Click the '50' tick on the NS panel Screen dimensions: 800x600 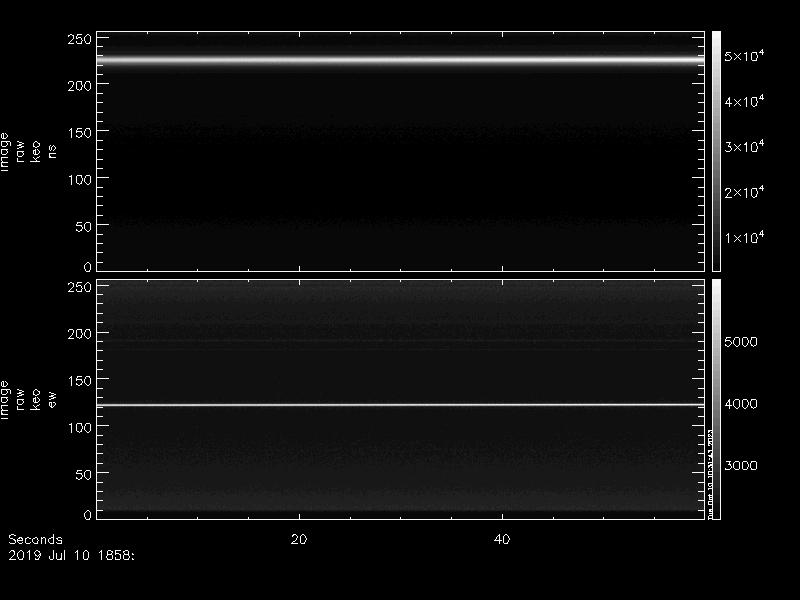pyautogui.click(x=84, y=227)
